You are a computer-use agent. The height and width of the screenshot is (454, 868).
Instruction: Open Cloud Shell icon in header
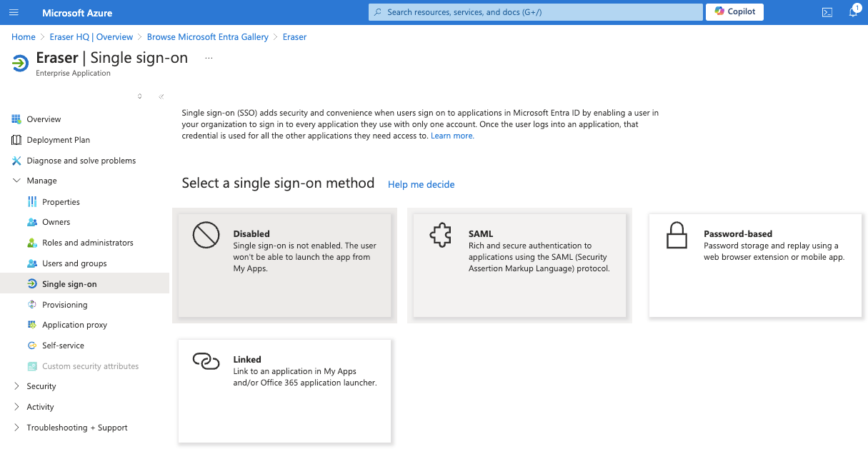coord(827,12)
